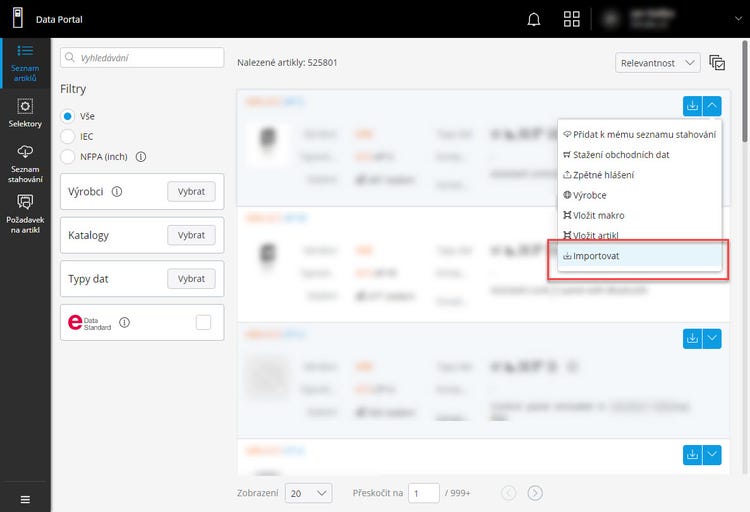Open Selektory in sidebar
The height and width of the screenshot is (512, 750).
(25, 113)
